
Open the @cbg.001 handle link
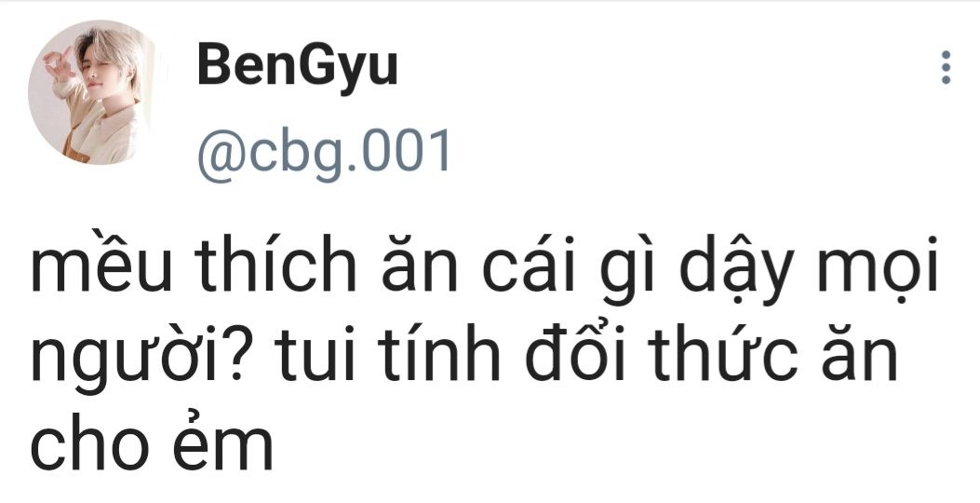point(324,152)
